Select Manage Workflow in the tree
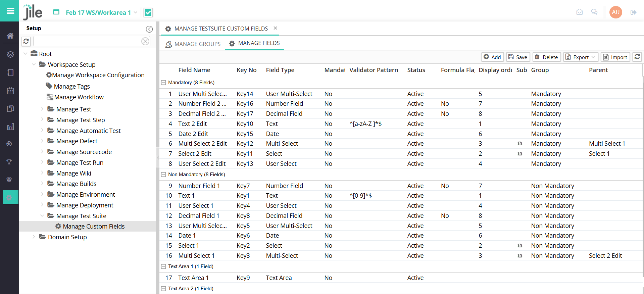 [x=79, y=97]
